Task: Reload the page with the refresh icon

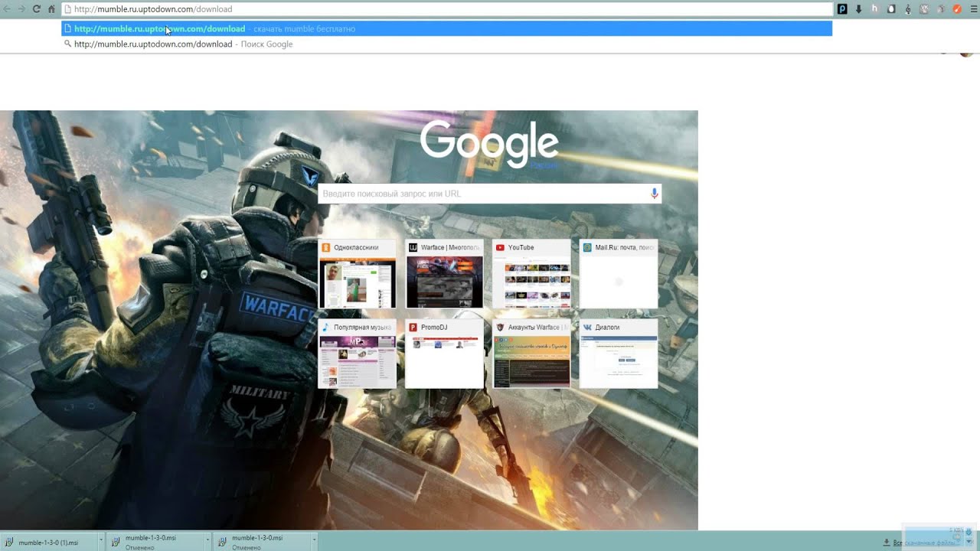Action: (x=36, y=9)
